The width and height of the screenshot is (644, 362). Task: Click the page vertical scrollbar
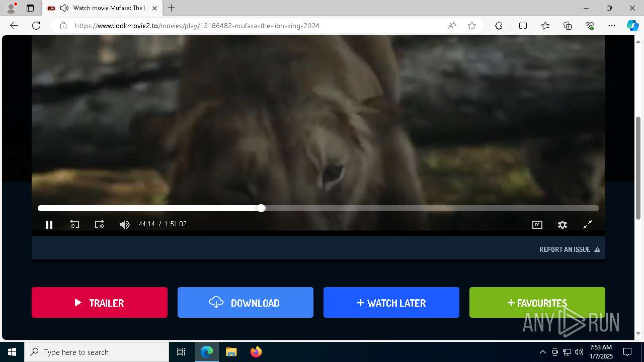pos(638,168)
